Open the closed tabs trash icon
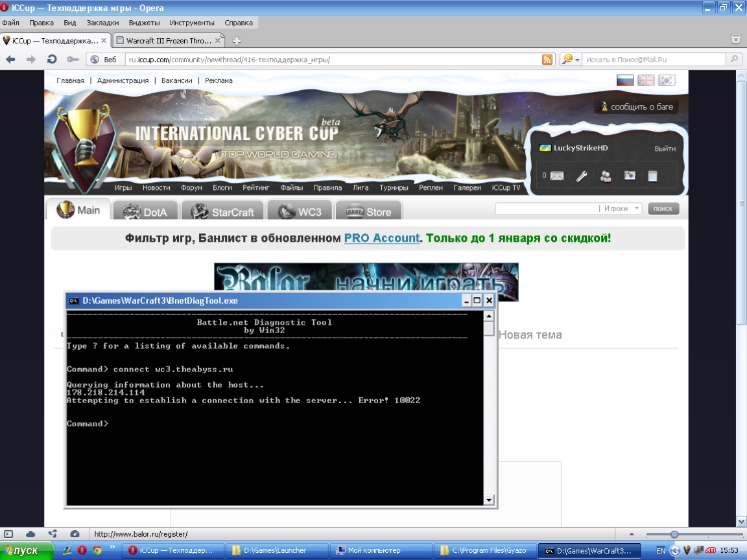 736,39
